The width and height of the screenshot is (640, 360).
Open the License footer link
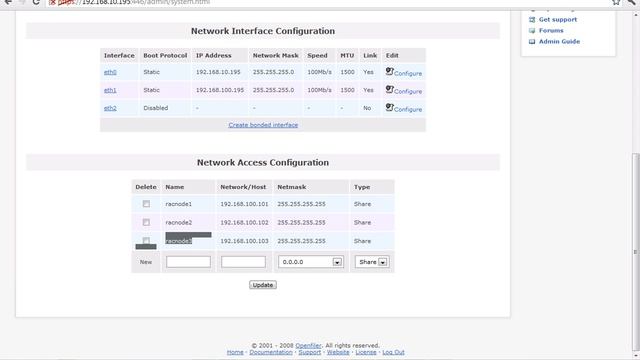click(366, 352)
